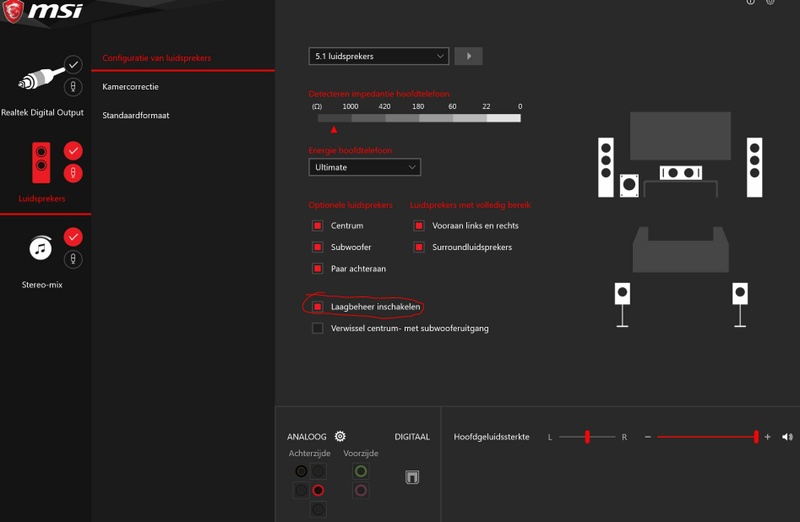Viewport: 800px width, 522px height.
Task: Click the MSI dragon logo
Action: (13, 11)
